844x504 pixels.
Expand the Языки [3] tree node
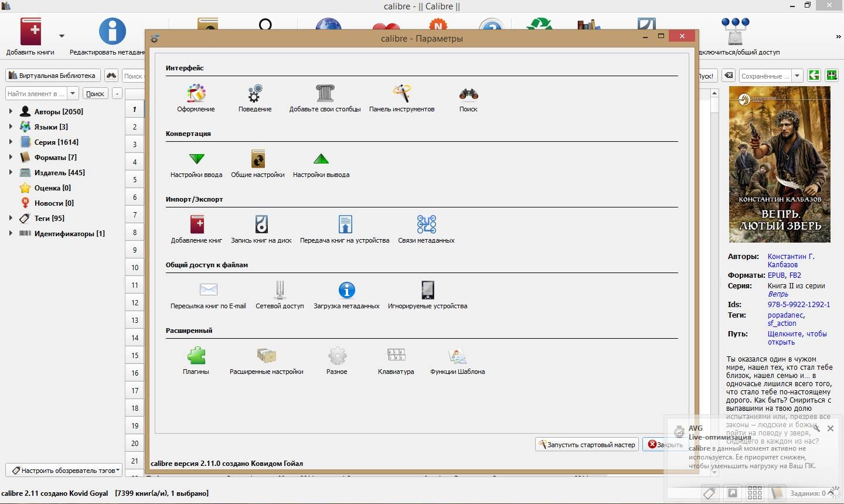tap(11, 126)
